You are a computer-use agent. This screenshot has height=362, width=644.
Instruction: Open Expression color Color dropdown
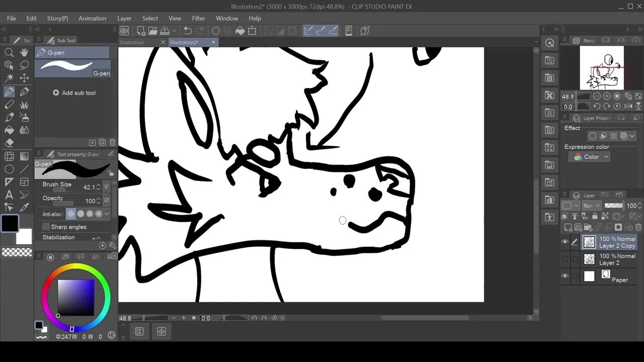coord(589,157)
